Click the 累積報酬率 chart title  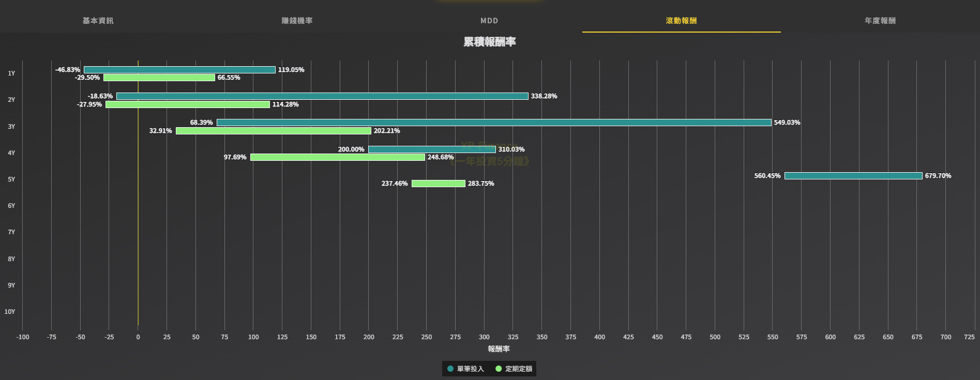pos(490,42)
